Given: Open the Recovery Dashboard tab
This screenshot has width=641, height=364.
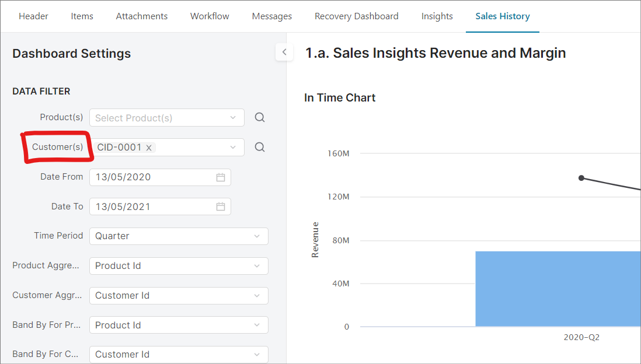Looking at the screenshot, I should tap(356, 16).
